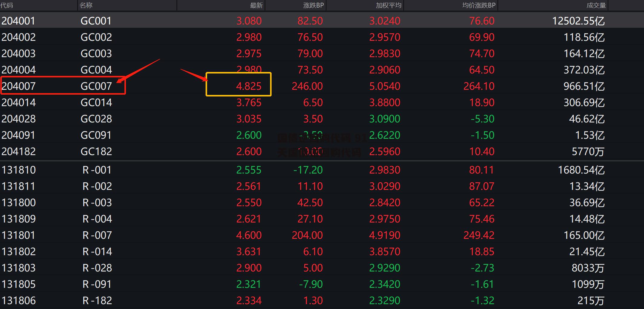644x309 pixels.
Task: Sort by the 加权平均 column header
Action: [x=388, y=5]
